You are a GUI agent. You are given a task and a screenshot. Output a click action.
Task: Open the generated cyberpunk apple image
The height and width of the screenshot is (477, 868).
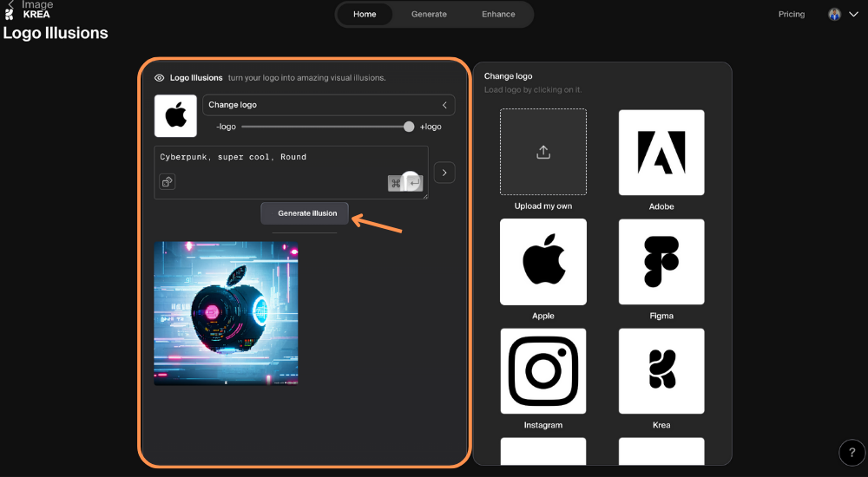click(x=226, y=313)
